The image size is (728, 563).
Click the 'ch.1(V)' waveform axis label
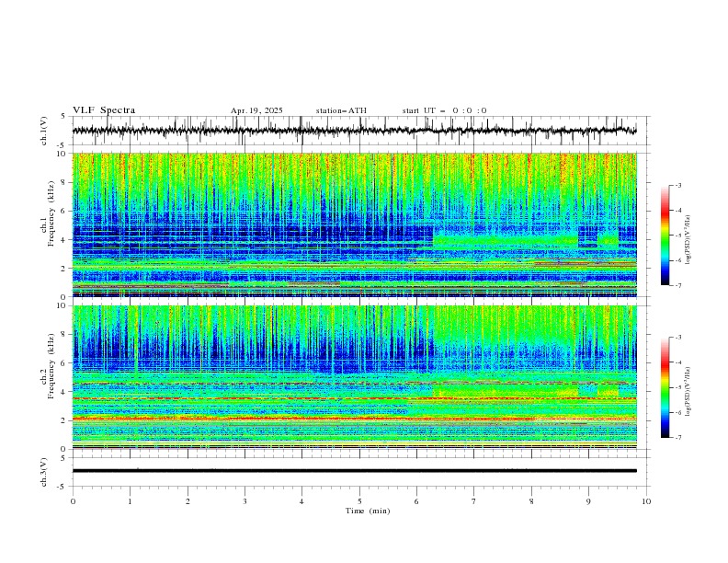click(x=44, y=131)
